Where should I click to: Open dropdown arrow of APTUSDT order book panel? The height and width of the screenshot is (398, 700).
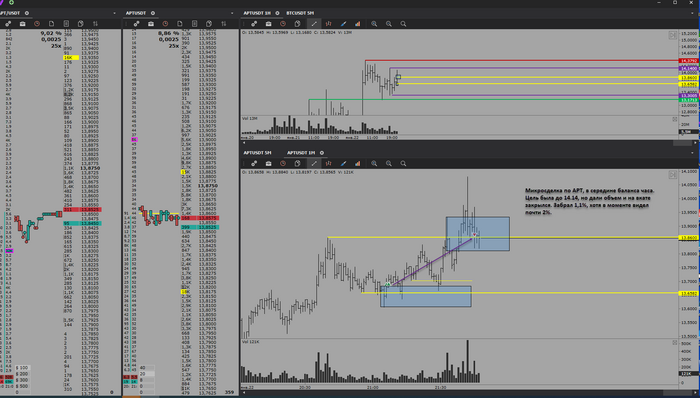pyautogui.click(x=232, y=13)
